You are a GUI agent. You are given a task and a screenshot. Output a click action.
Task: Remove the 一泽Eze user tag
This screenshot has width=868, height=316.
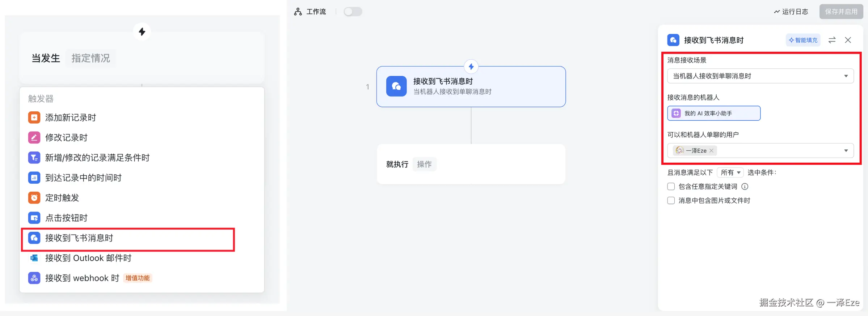[x=711, y=150]
